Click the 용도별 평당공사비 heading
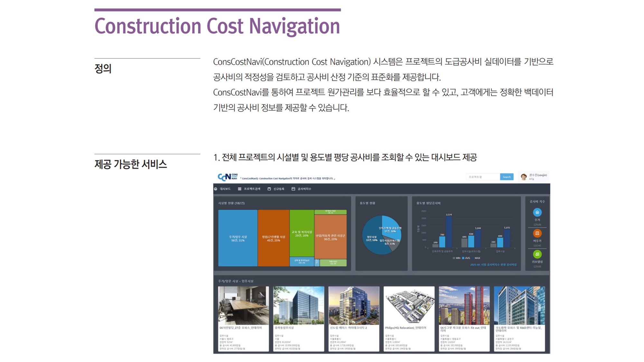The width and height of the screenshot is (644, 362). pos(428,203)
